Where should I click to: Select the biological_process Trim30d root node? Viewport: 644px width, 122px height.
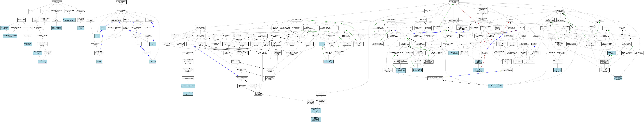point(454,2)
